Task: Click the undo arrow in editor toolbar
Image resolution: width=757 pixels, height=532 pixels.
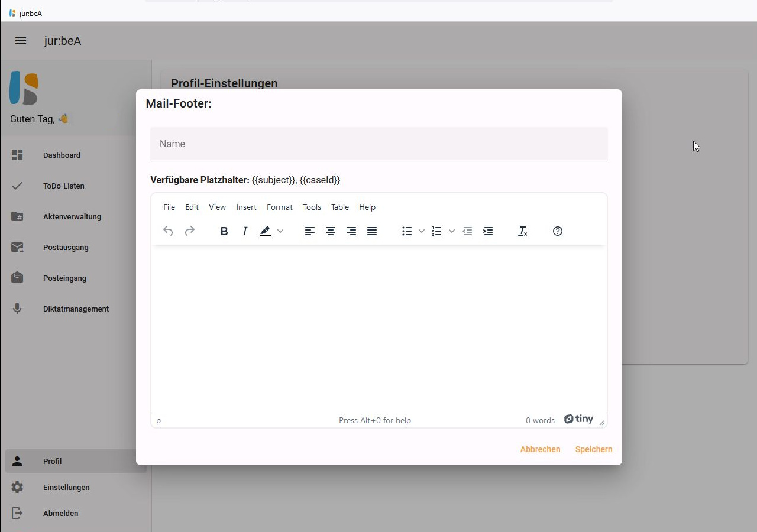Action: pos(168,231)
